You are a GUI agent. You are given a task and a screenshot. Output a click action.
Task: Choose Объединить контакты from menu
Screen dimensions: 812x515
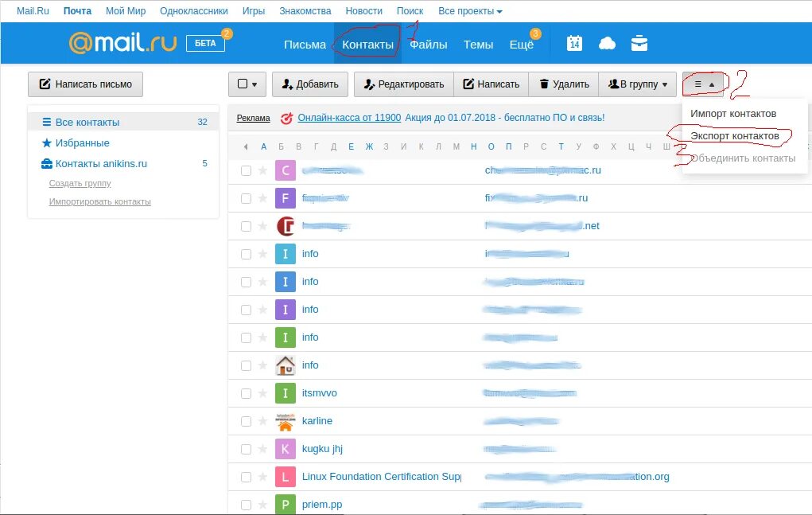(x=743, y=158)
